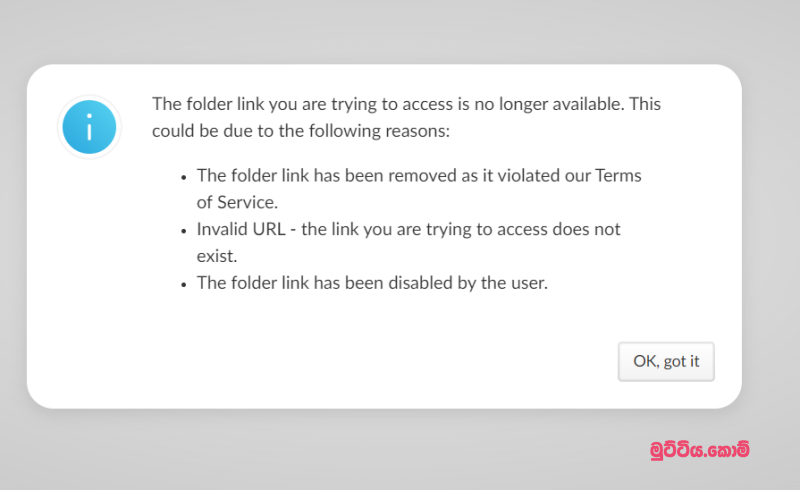The image size is (800, 490).
Task: Click "the link you are trying to access" phrase
Action: coord(419,229)
